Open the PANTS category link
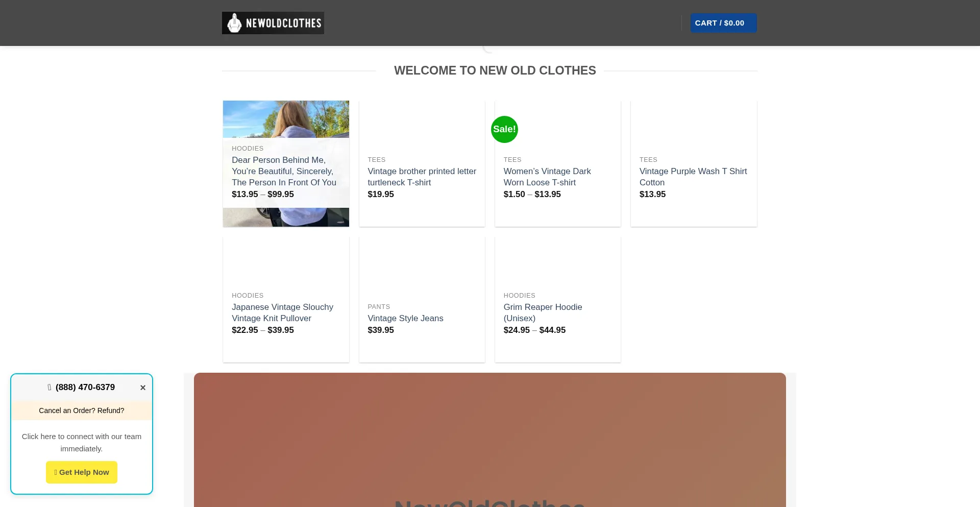 379,306
